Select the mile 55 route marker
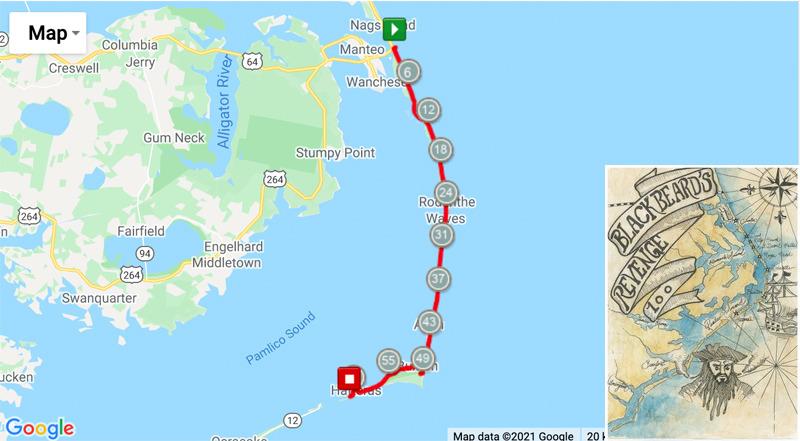The height and width of the screenshot is (441, 800). point(388,361)
